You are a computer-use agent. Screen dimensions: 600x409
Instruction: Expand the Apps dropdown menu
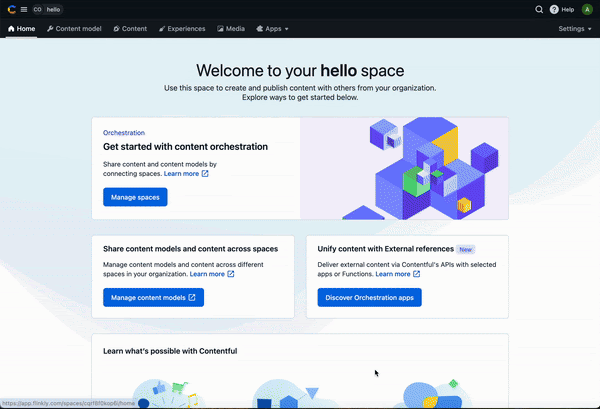pyautogui.click(x=272, y=29)
